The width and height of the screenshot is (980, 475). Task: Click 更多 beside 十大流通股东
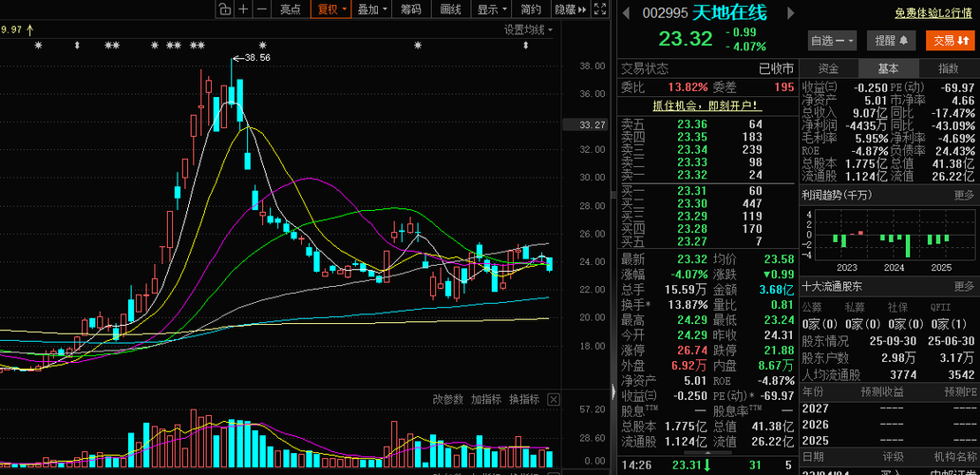pos(964,287)
